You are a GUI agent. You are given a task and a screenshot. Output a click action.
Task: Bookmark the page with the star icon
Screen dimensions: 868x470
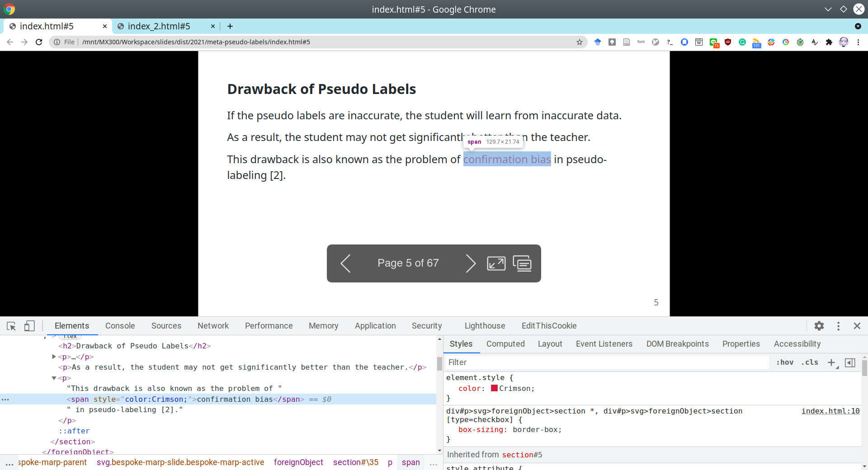click(579, 42)
